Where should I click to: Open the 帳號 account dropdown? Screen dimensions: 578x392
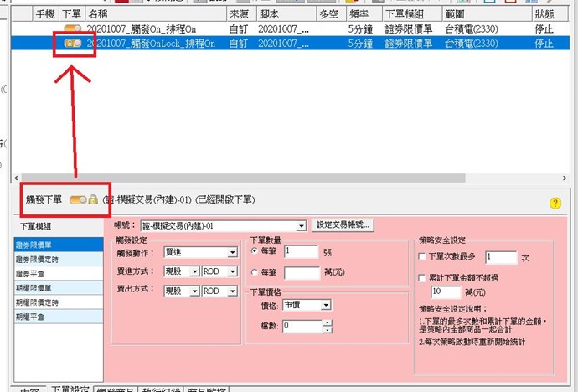301,226
